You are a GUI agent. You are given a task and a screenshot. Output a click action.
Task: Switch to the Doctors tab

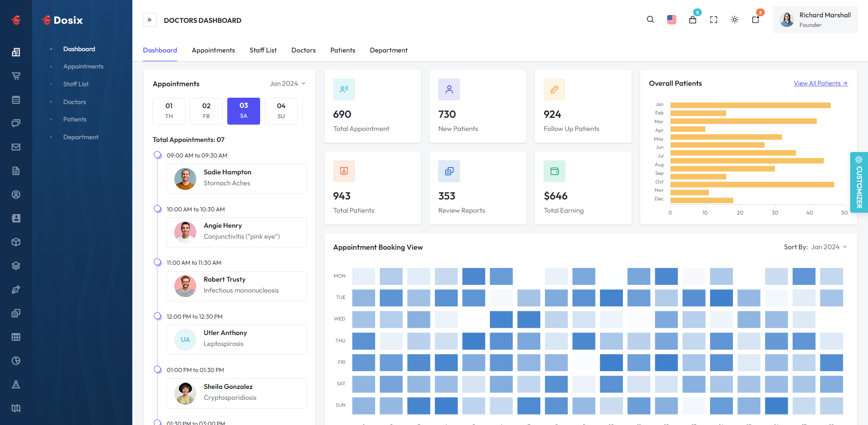click(303, 50)
